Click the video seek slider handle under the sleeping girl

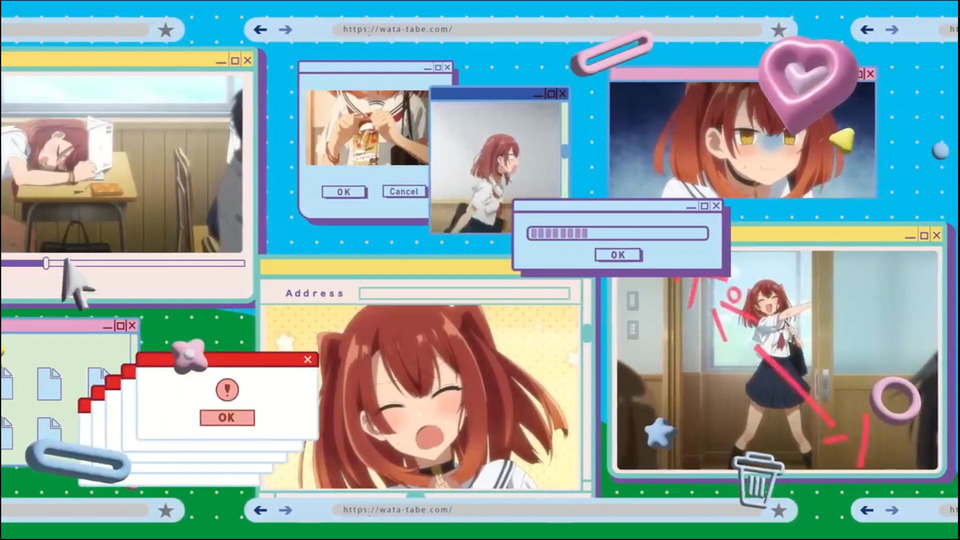(46, 263)
